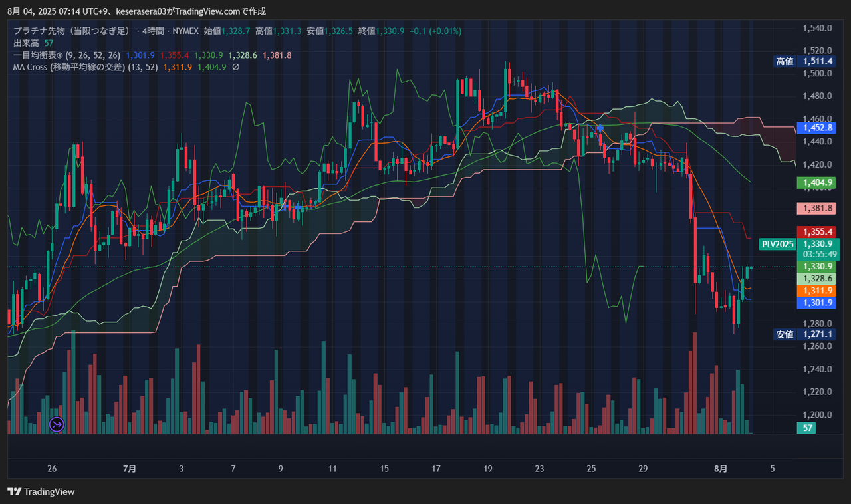Click the 一目均衡表 (9, 26, 52, 26) indicator label

tap(67, 55)
